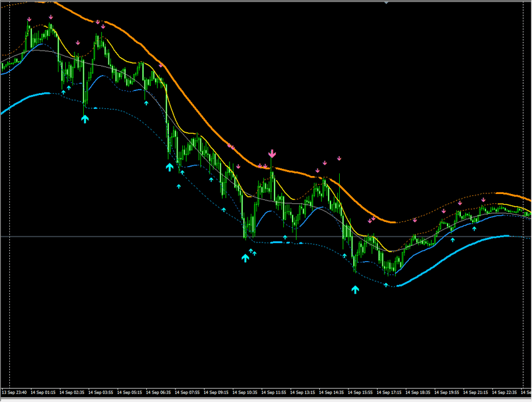This screenshot has width=532, height=402.
Task: Click the large pink down arrow signal
Action: tap(272, 154)
